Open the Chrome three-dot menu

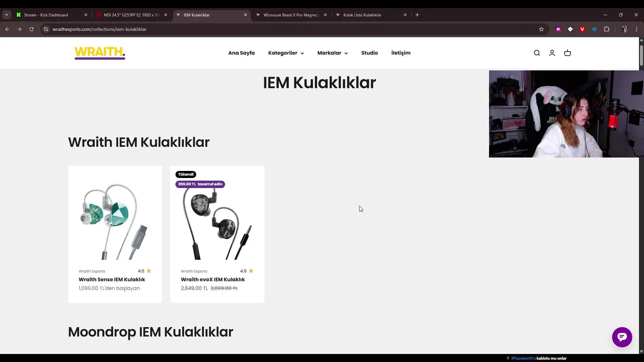pyautogui.click(x=636, y=29)
